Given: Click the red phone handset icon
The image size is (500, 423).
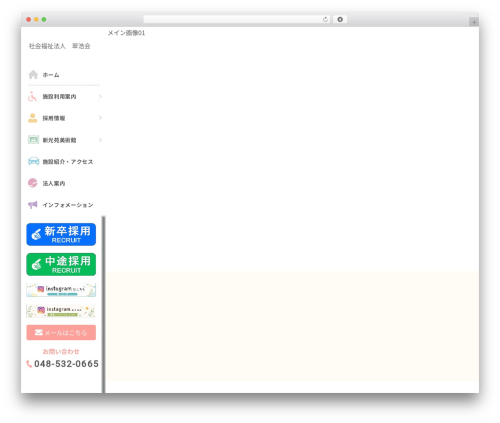Looking at the screenshot, I should pyautogui.click(x=29, y=364).
